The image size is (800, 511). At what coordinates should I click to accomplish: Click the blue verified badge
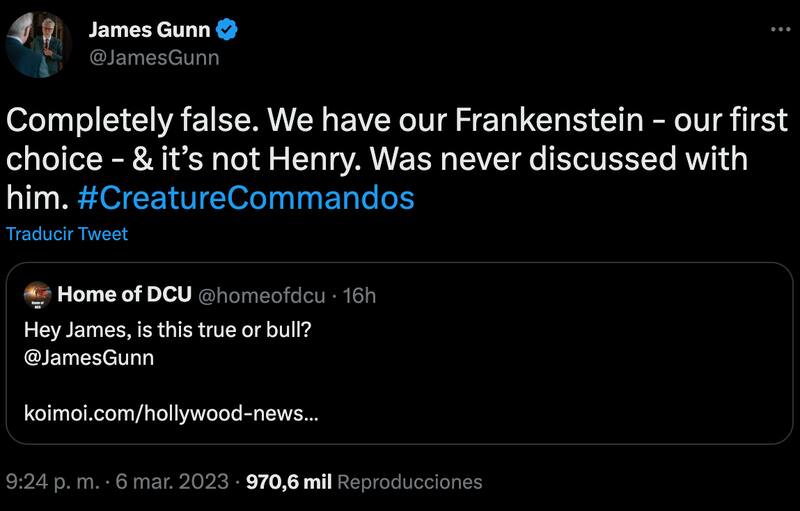pos(228,30)
